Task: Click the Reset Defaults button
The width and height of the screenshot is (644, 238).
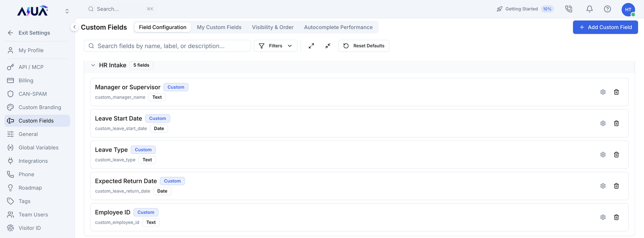Action: [x=364, y=46]
